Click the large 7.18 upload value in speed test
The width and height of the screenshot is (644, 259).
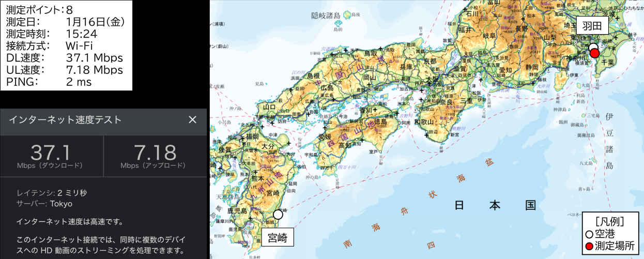tap(155, 152)
